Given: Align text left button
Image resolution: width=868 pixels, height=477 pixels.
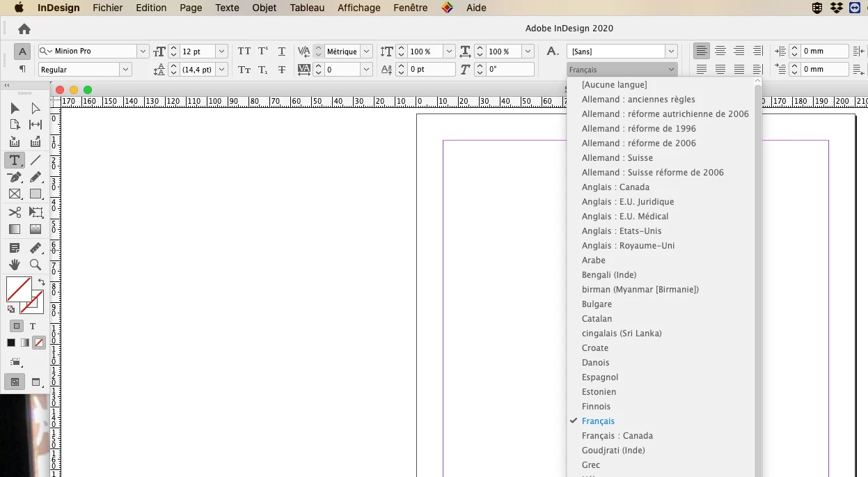Looking at the screenshot, I should 702,52.
